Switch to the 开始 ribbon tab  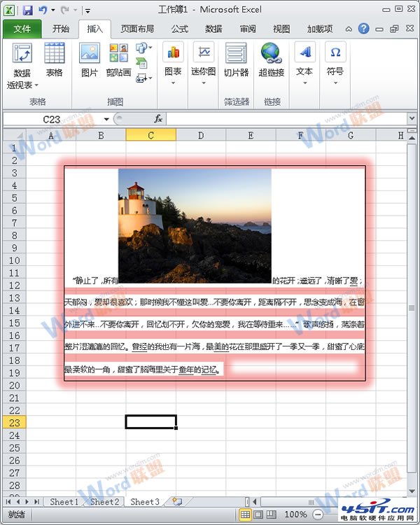[61, 29]
